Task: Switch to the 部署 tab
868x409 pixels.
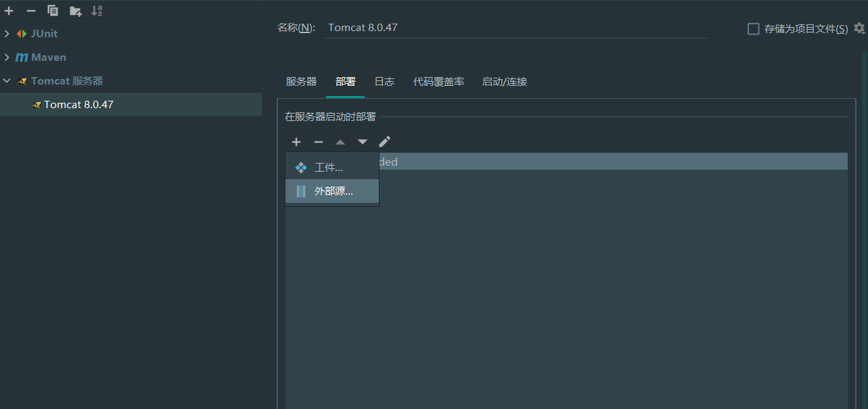Action: [x=345, y=82]
